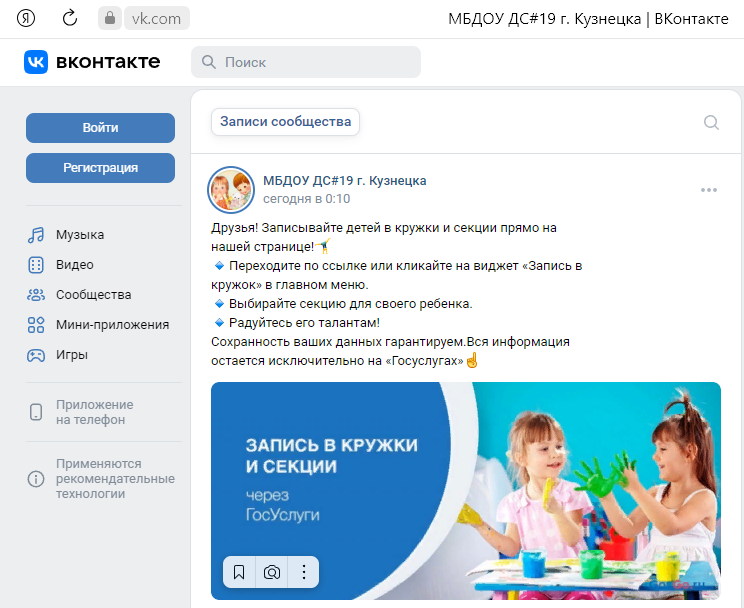Click the image search camera icon
The image size is (744, 608).
tap(272, 572)
